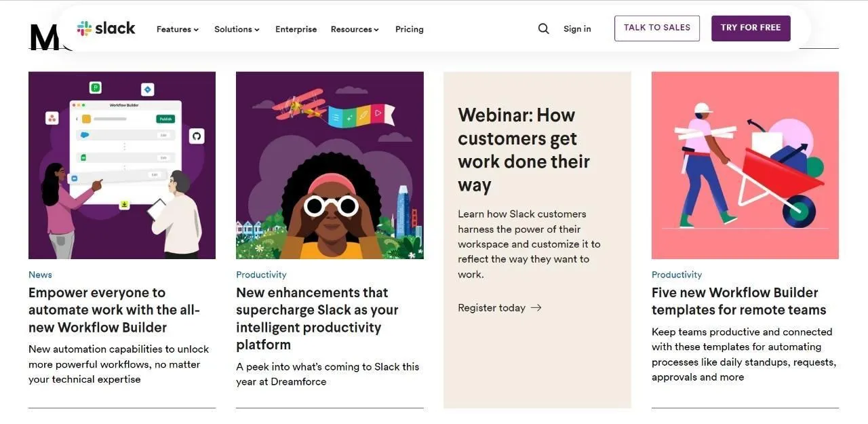Click the Workflow Builder illustration thumbnail
868x424 pixels.
click(x=121, y=165)
